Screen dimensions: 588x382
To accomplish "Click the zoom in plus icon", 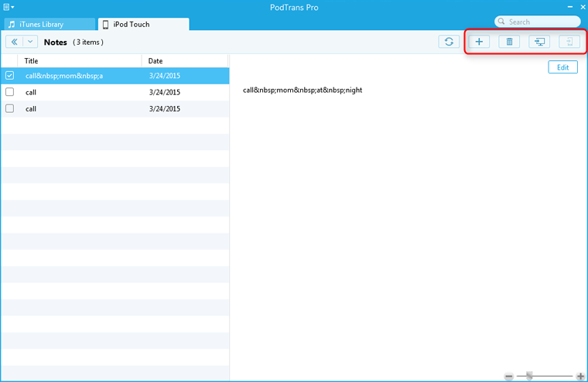I will 580,376.
